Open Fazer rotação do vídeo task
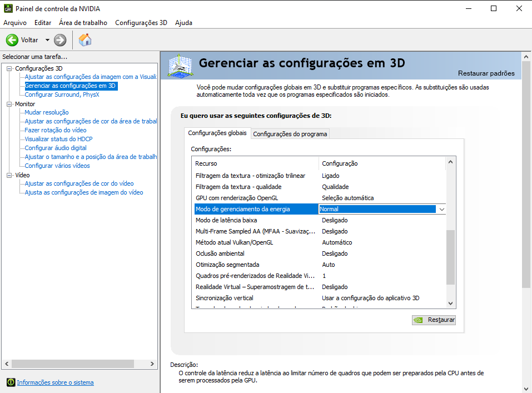 point(55,130)
